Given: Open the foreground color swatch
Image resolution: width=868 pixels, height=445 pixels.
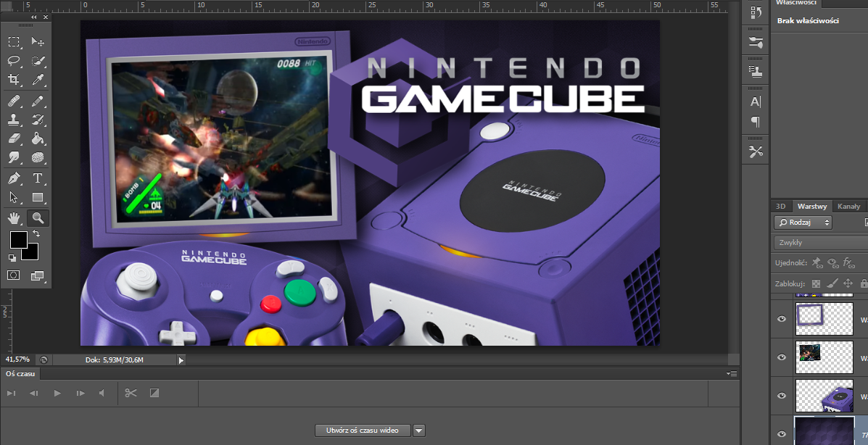Looking at the screenshot, I should (18, 240).
